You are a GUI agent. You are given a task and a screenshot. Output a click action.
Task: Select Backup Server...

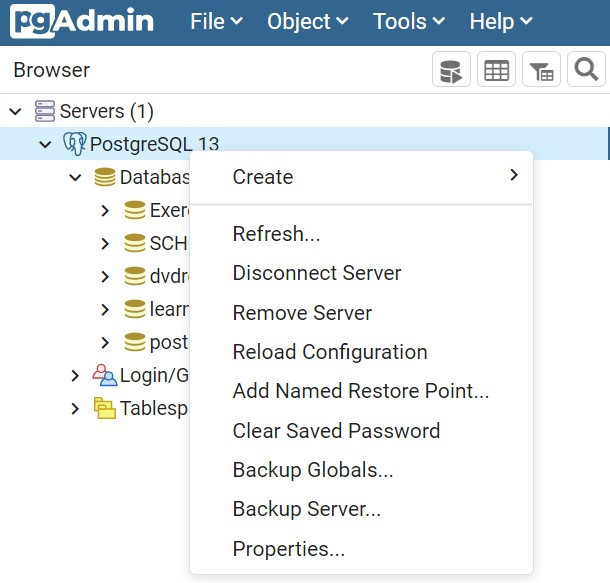point(361,509)
